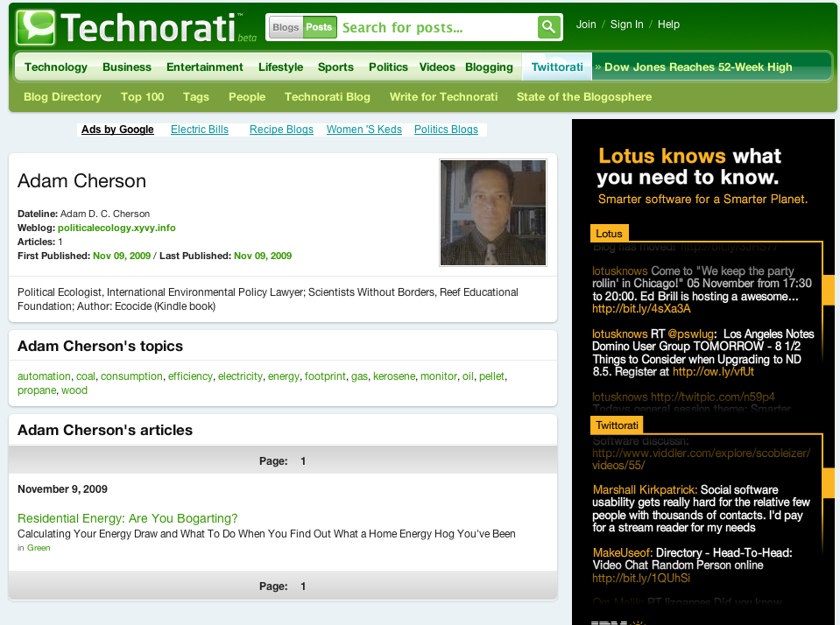This screenshot has width=840, height=625.
Task: Open the 'automation' topic tag
Action: pyautogui.click(x=44, y=376)
